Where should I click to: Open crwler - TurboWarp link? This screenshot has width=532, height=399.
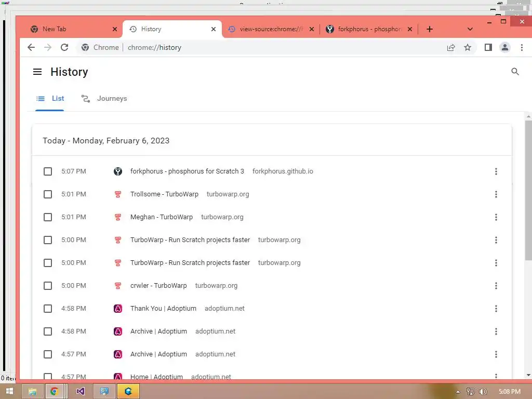[x=158, y=286]
